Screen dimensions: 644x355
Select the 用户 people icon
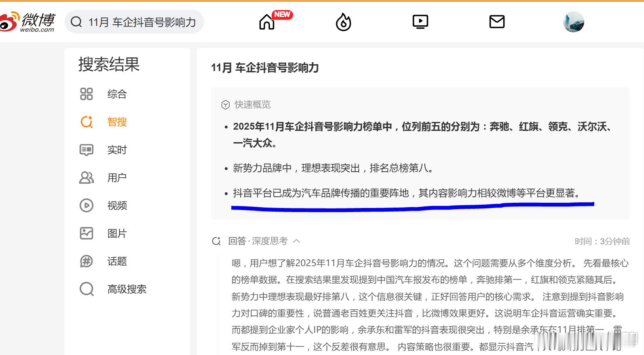coord(87,178)
